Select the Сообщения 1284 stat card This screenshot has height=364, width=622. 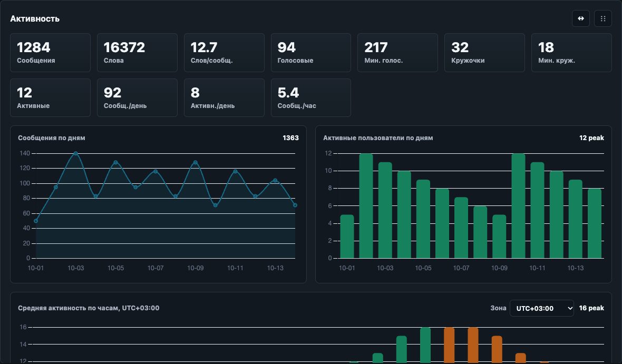pos(51,53)
